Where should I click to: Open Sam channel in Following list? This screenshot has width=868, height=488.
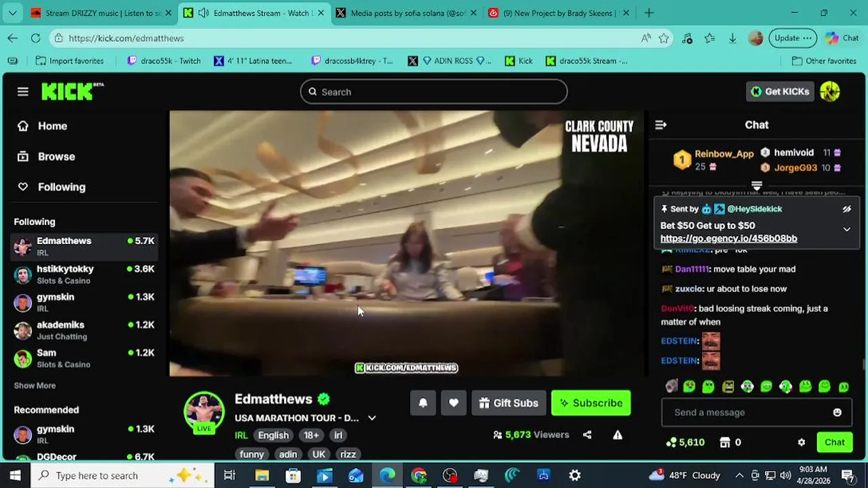pos(85,358)
